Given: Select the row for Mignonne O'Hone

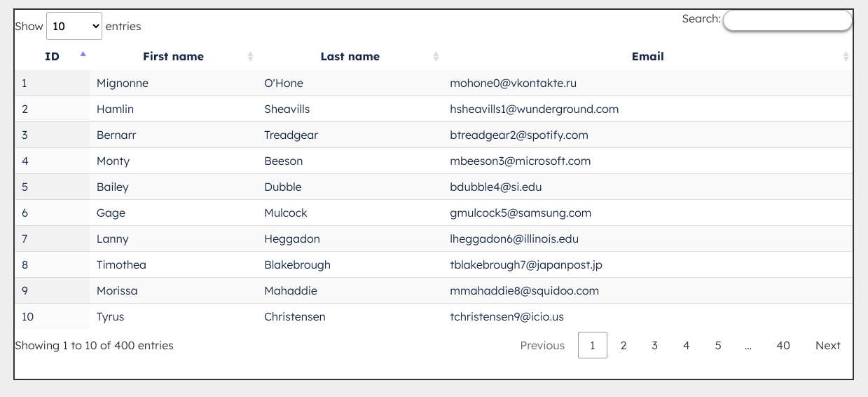Looking at the screenshot, I should coord(434,83).
